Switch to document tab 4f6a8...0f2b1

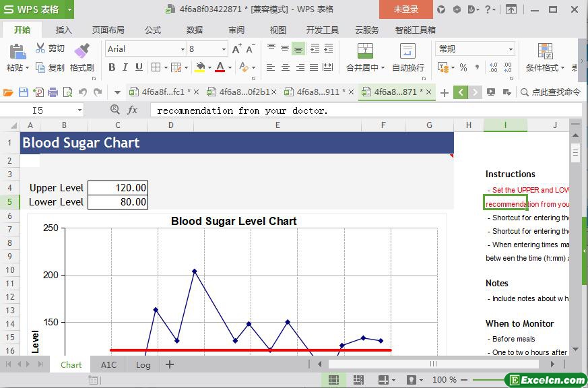pyautogui.click(x=241, y=92)
